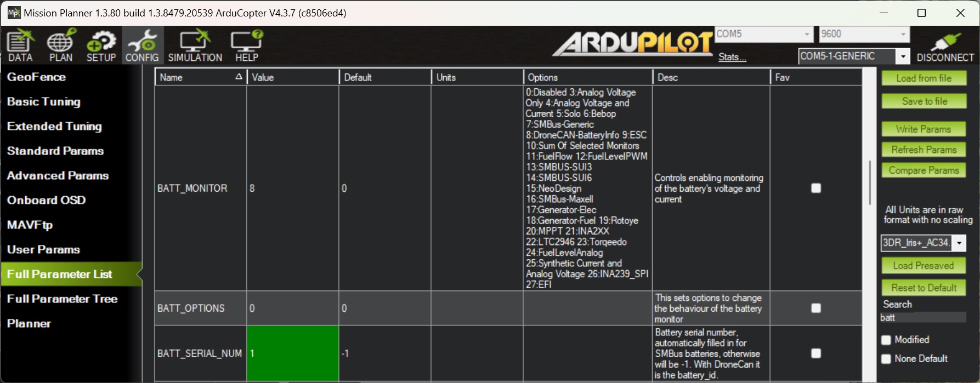Select the BATT_MONITOR value cell showing 8
Screen dimensions: 980x383
293,188
